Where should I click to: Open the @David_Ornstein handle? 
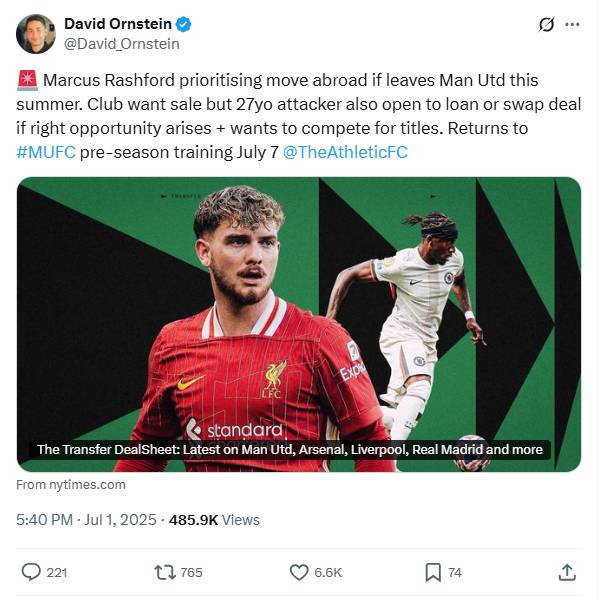[121, 44]
